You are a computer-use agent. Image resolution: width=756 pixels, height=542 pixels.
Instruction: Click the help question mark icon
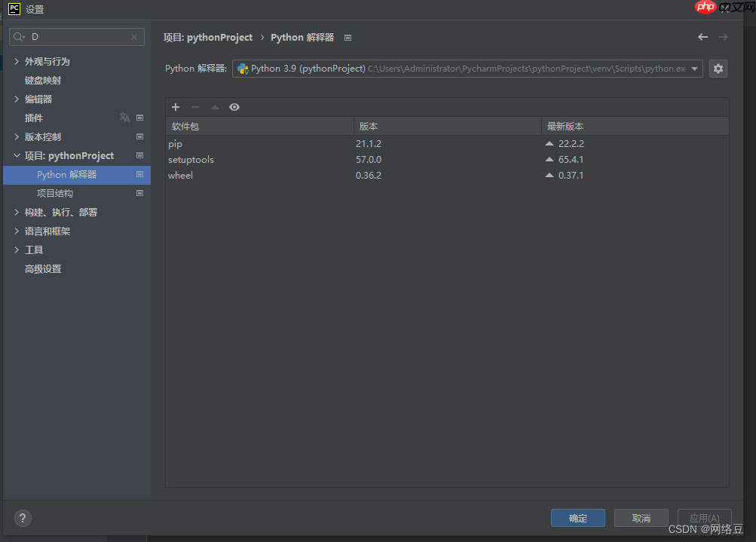coord(23,518)
